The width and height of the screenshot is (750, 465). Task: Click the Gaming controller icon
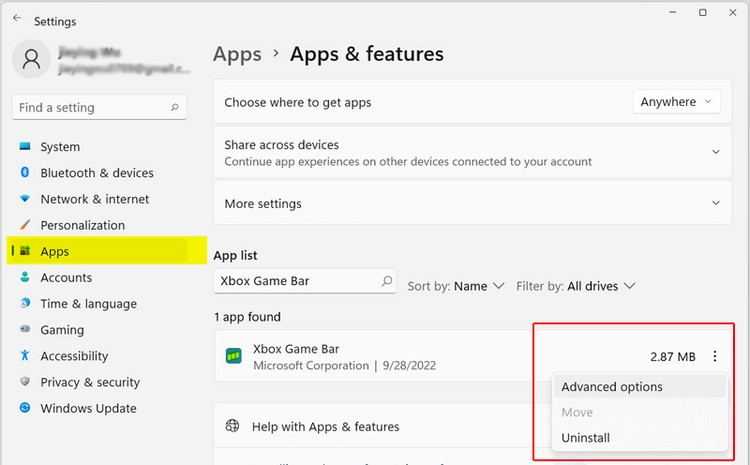[25, 329]
